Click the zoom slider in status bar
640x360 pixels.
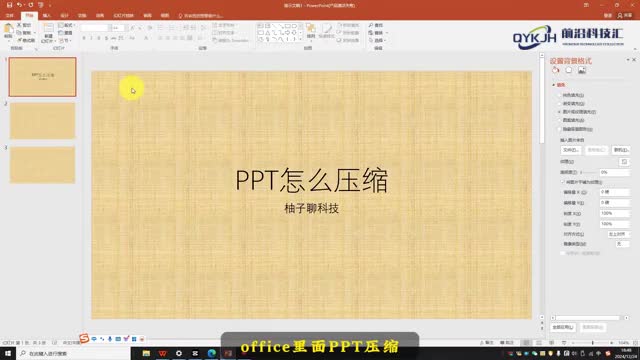click(592, 343)
